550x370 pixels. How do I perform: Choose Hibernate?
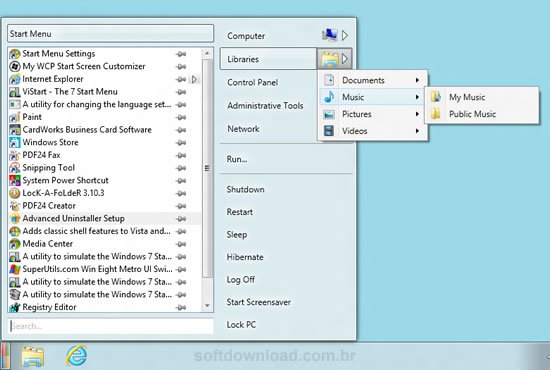coord(245,257)
